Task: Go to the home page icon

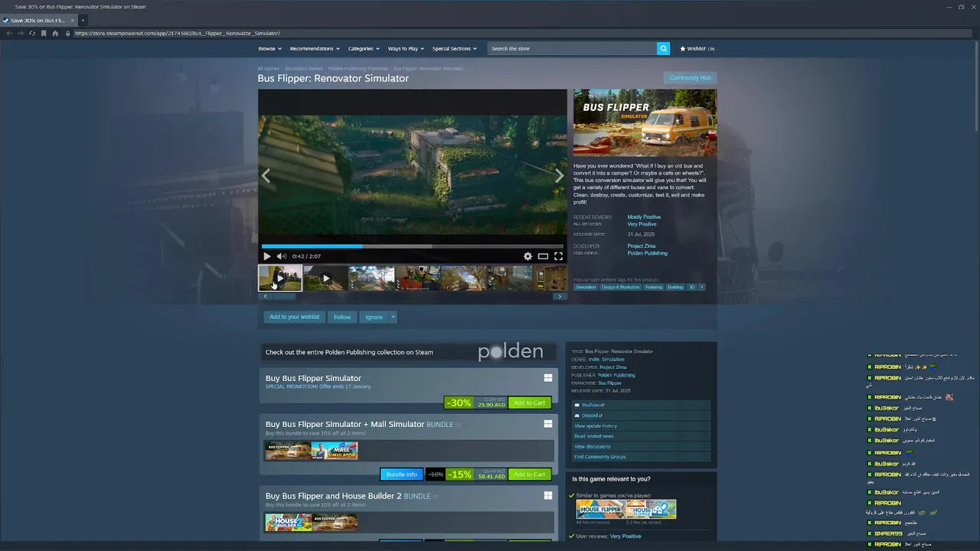Action: (x=55, y=34)
